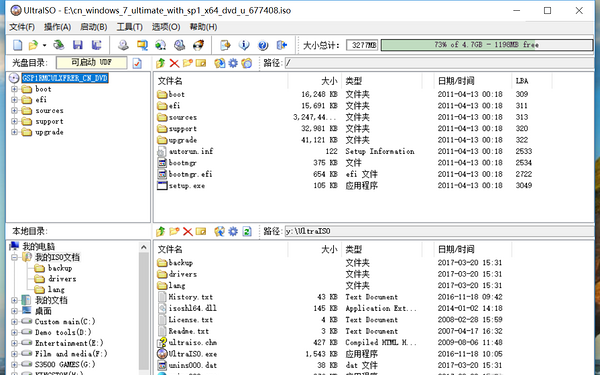Create new folder in ISO pane toolbar
The height and width of the screenshot is (375, 600).
pos(188,63)
